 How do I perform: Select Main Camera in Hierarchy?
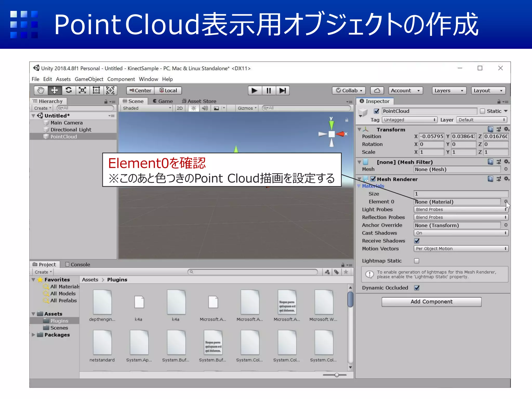coord(66,123)
